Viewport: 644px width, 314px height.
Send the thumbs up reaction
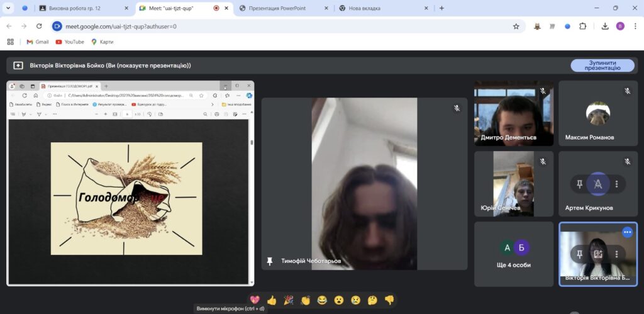(272, 300)
